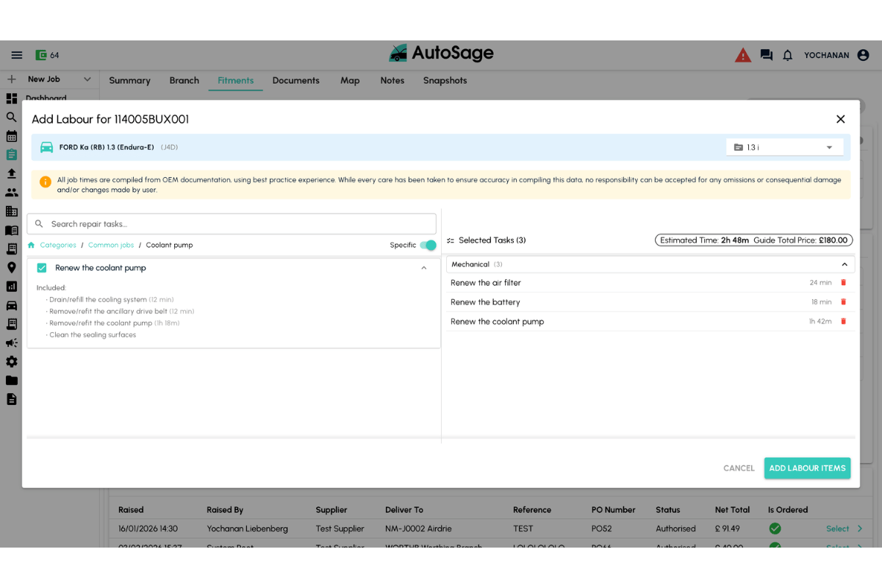Click Add Labour Items button

[807, 468]
